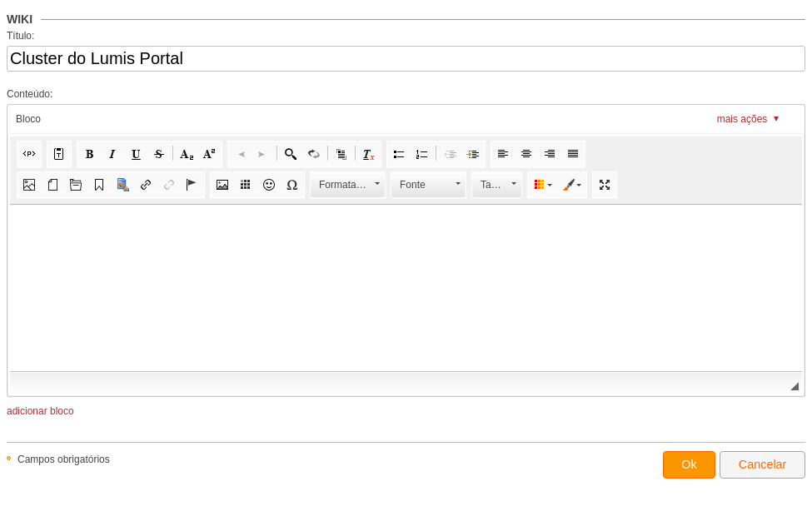Viewport: 812px width, 506px height.
Task: Click inside the empty content editing area
Action: coord(406,288)
